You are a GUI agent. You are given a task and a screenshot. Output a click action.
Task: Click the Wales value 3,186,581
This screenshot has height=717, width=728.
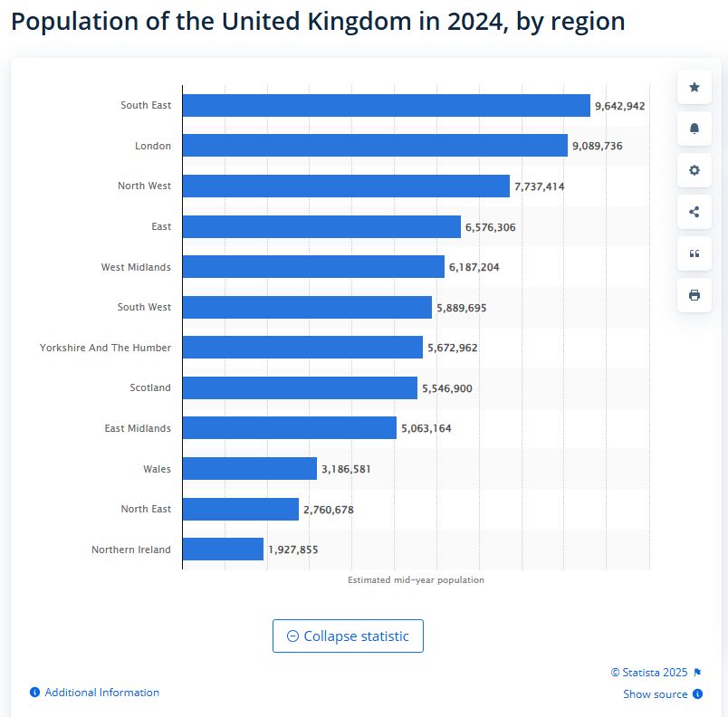347,469
